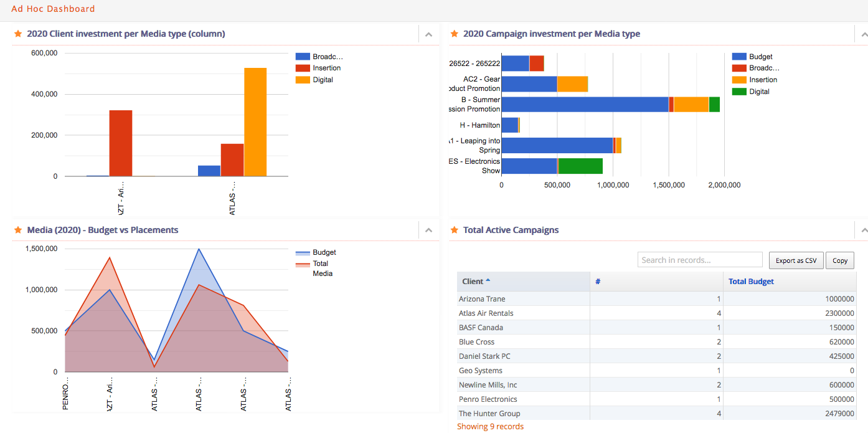This screenshot has width=868, height=433.
Task: Click the star icon beside 2020 Campaign investment
Action: tap(454, 34)
